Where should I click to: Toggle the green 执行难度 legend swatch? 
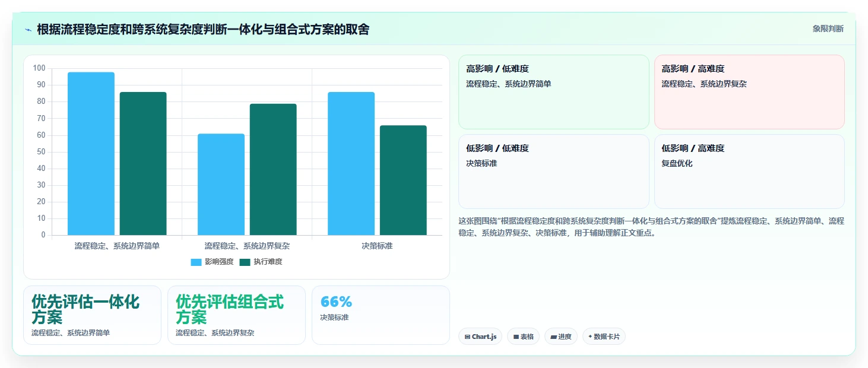pos(245,262)
